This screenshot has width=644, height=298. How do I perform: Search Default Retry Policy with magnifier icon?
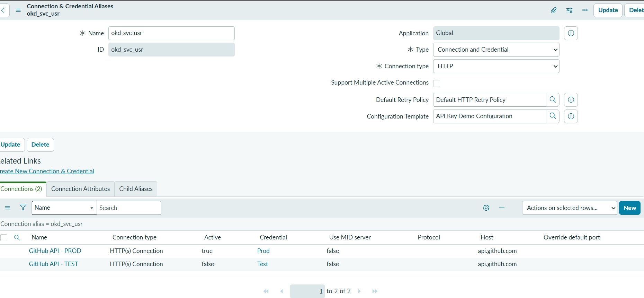point(553,100)
